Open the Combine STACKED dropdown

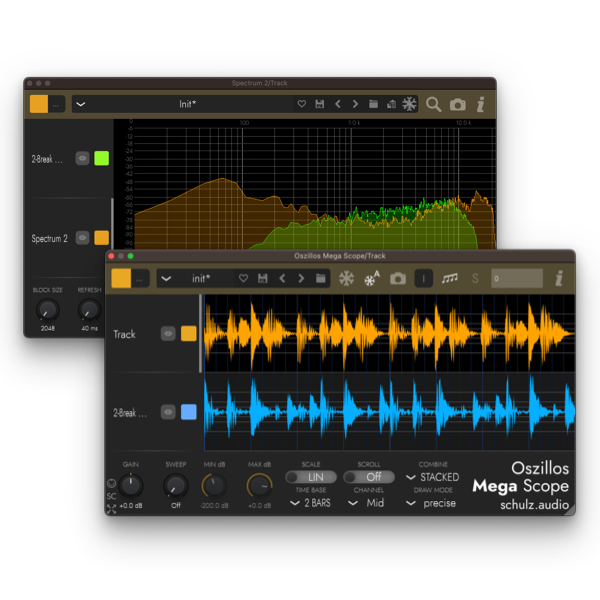433,477
